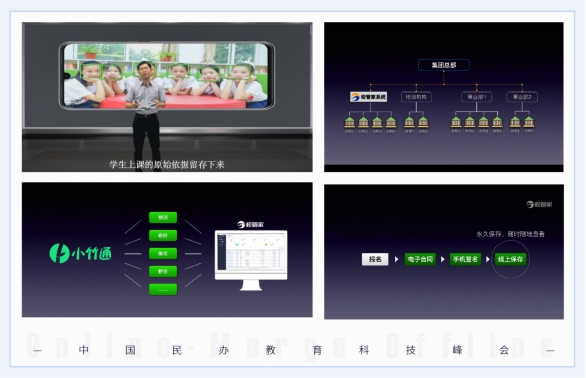Click the 校管家 logo above the monitor
This screenshot has height=378, width=586.
pyautogui.click(x=250, y=224)
